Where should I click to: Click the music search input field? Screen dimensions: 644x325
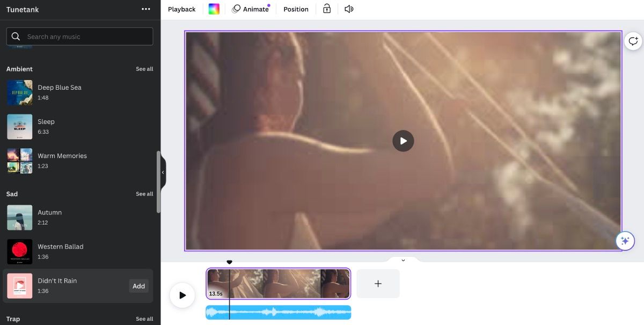80,36
